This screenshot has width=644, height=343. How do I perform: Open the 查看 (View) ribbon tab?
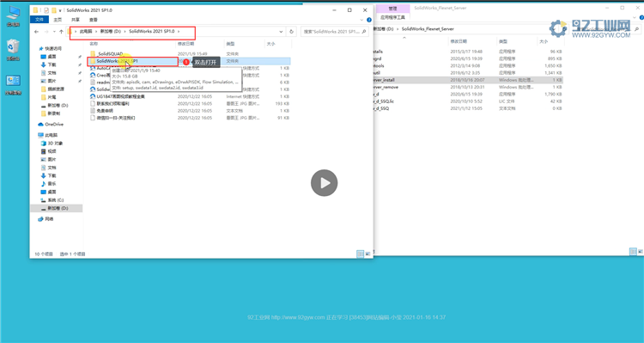94,19
